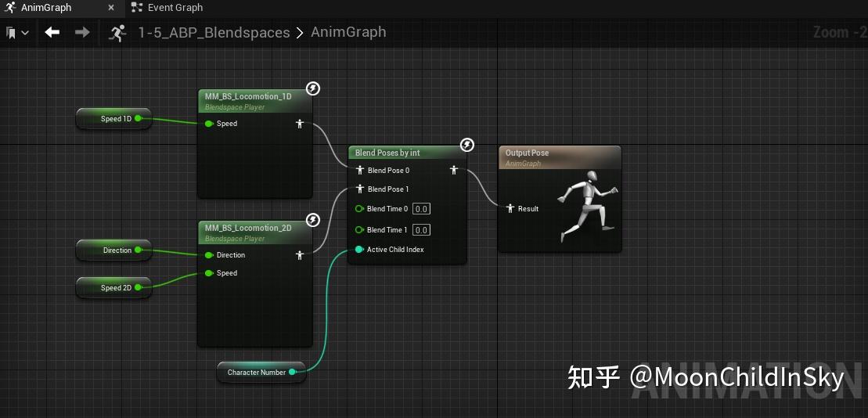Click fast-path lightning icon on MM_BS_Locomotion_2D
Screen dimensions: 868x418
[x=313, y=220]
